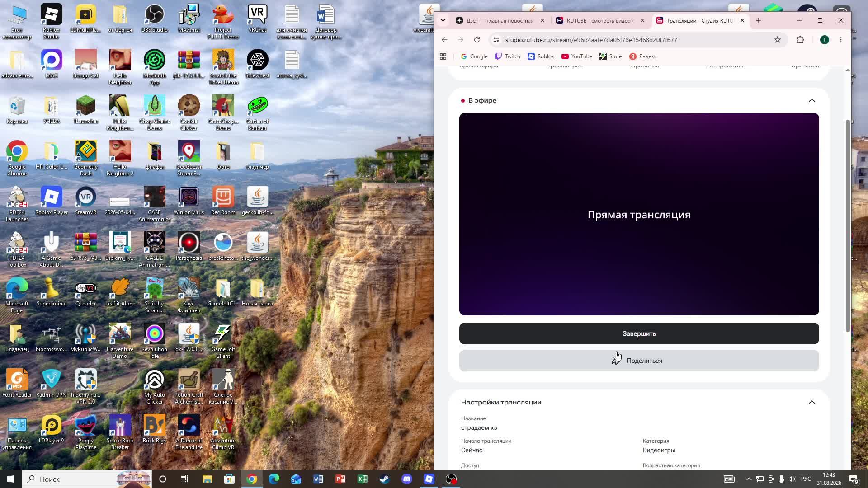Open Chrome three-dot menu

(x=840, y=40)
